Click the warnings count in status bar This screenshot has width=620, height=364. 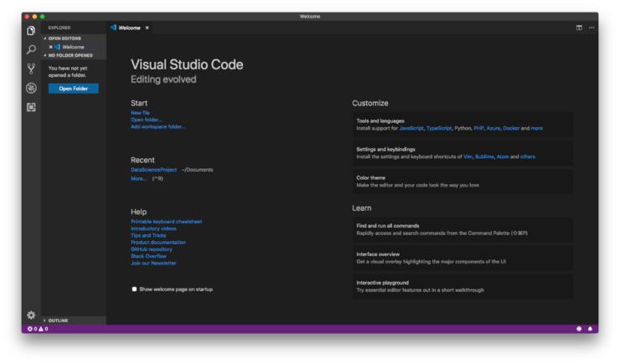point(43,329)
